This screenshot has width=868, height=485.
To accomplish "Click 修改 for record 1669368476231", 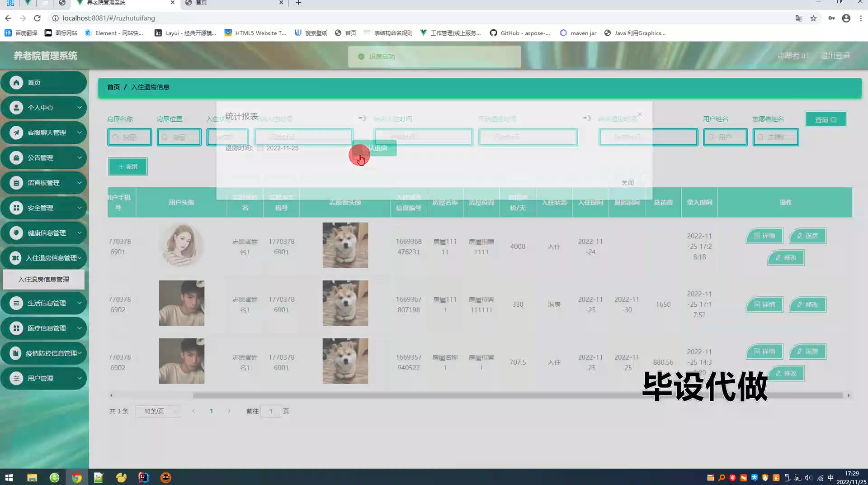I will click(x=786, y=257).
